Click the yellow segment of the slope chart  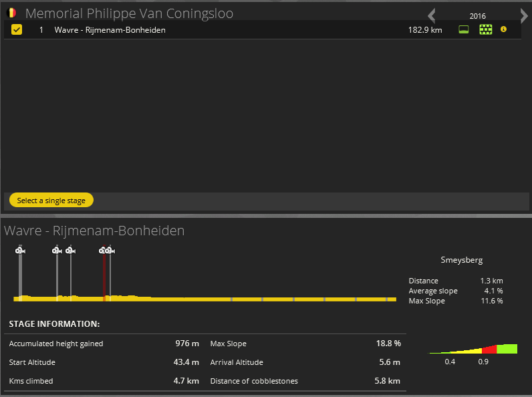click(x=467, y=351)
